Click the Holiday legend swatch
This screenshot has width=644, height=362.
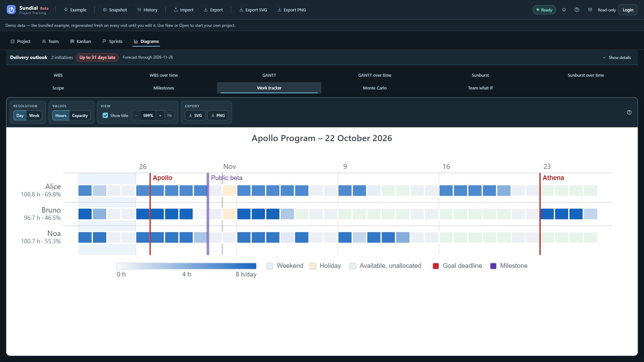tap(313, 266)
